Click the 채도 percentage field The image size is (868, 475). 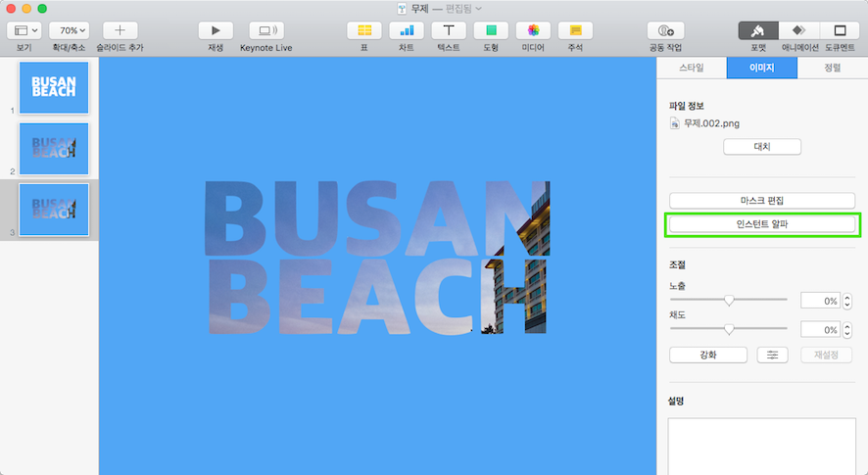click(820, 329)
